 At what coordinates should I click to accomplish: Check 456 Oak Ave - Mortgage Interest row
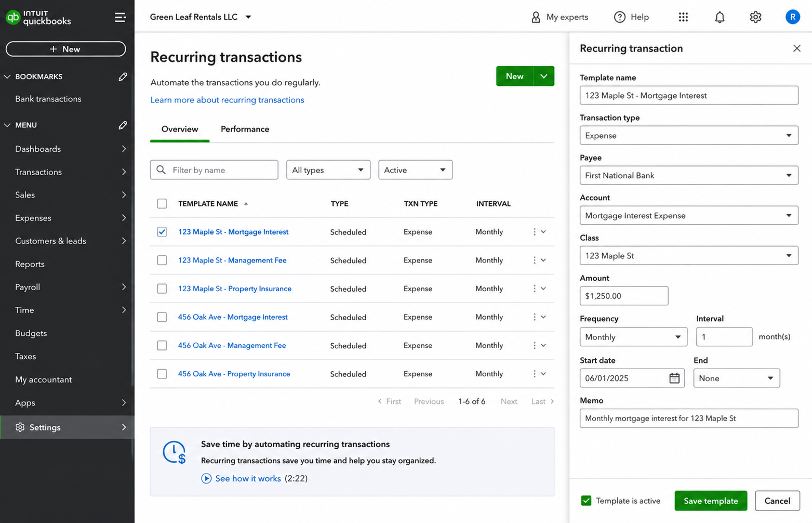(162, 317)
